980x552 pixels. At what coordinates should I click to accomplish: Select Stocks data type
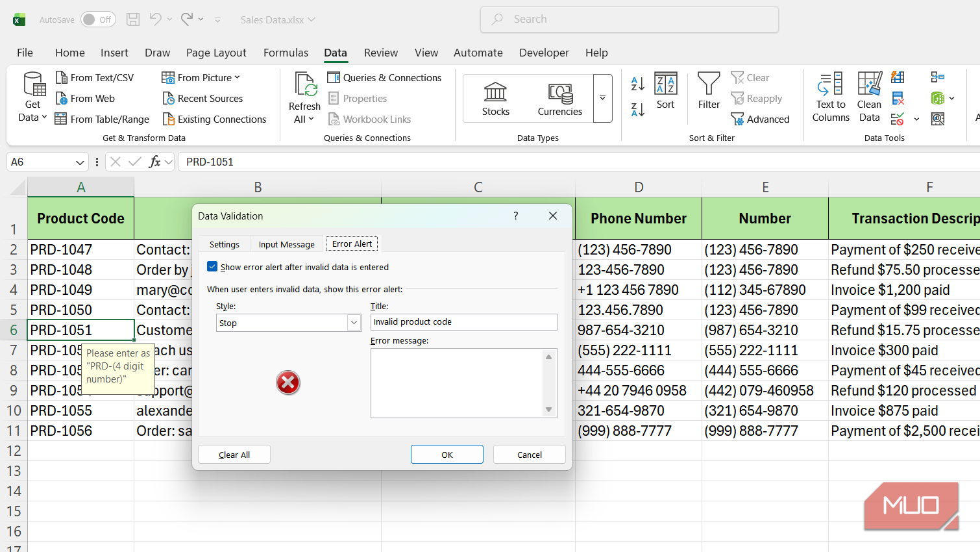[496, 98]
